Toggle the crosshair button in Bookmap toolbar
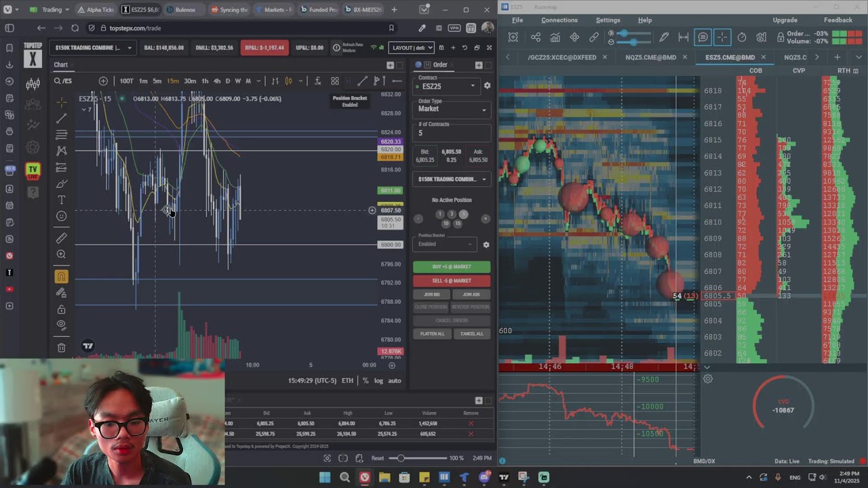This screenshot has width=868, height=488. click(x=722, y=37)
